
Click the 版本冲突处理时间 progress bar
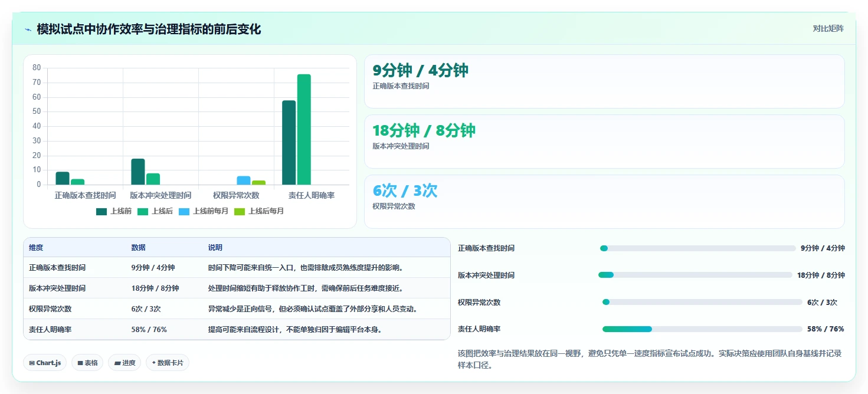[695, 275]
